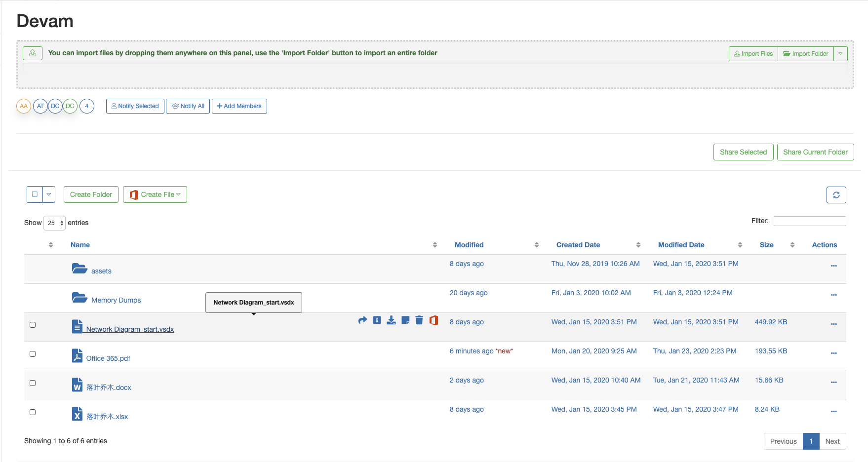Image resolution: width=868 pixels, height=462 pixels.
Task: Open the 落叶乔木.xlsx link
Action: (107, 417)
